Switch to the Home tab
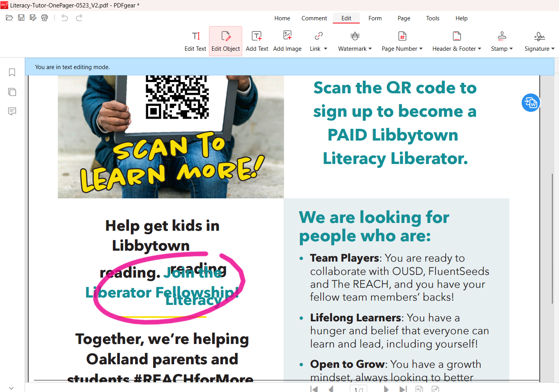Viewport: 559px width, 392px height. 282,18
